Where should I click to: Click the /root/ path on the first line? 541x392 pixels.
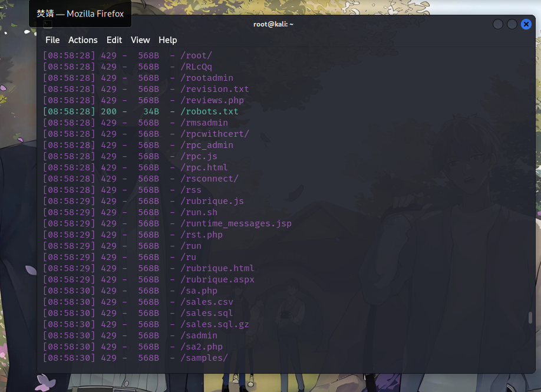coord(196,55)
